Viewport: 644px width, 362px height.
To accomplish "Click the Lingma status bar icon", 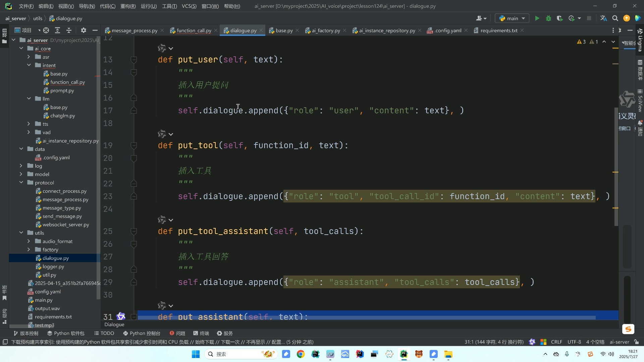I will point(532,342).
